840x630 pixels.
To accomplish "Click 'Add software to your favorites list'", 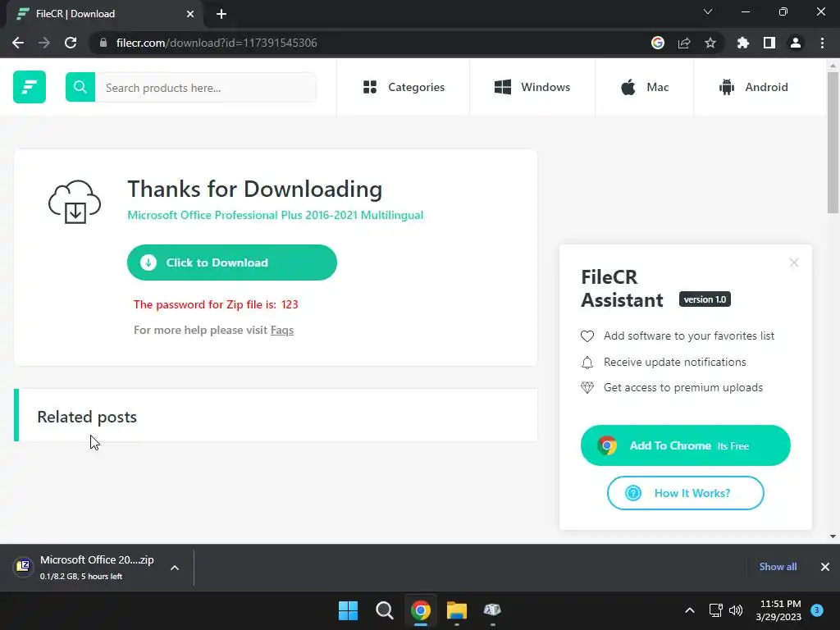I will point(689,336).
